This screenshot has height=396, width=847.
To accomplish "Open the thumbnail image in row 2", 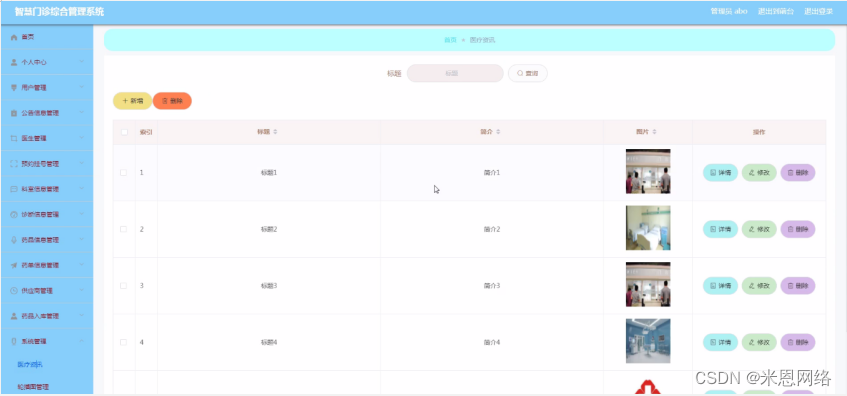I will (648, 228).
